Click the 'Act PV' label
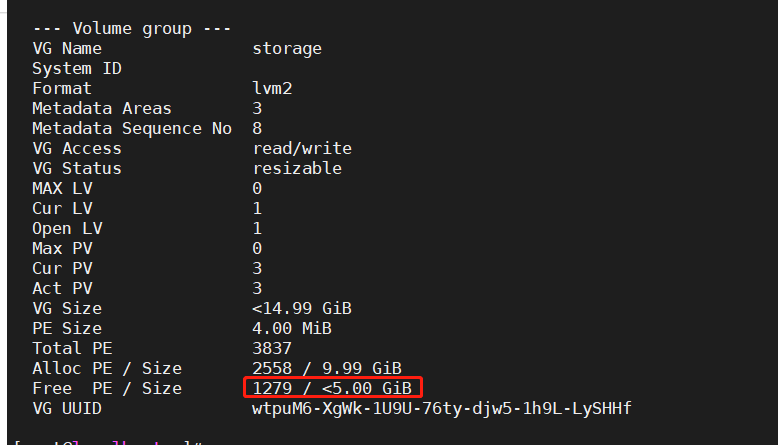Screen dimensions: 778x445 pos(62,288)
